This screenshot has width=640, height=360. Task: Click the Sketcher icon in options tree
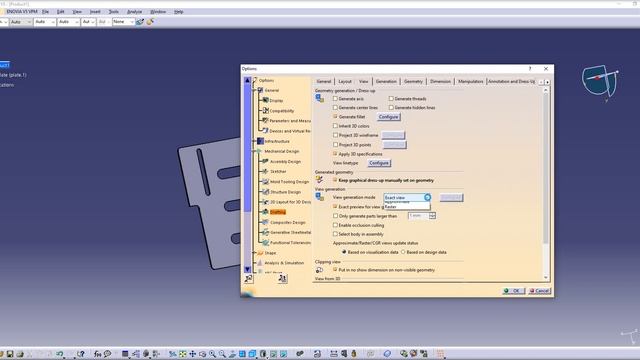[265, 171]
